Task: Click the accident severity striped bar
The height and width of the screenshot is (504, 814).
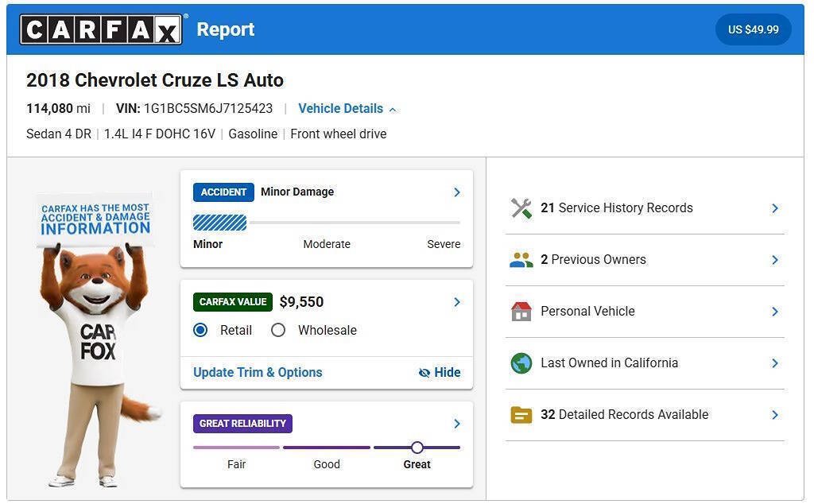Action: (x=219, y=223)
